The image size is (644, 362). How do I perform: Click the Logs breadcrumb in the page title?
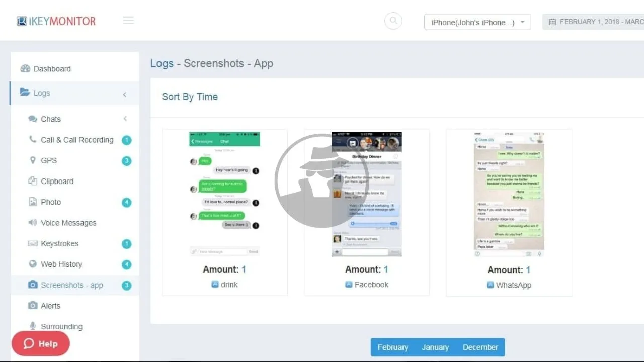(x=162, y=64)
